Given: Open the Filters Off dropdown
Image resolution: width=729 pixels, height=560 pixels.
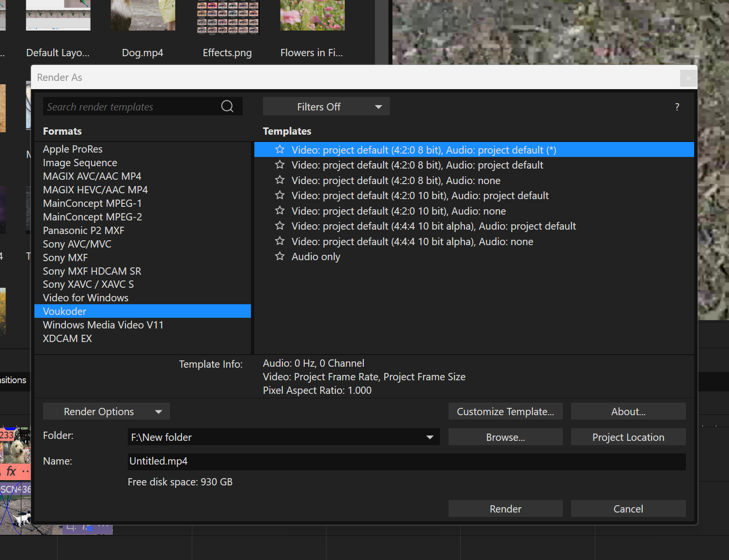Looking at the screenshot, I should click(326, 107).
